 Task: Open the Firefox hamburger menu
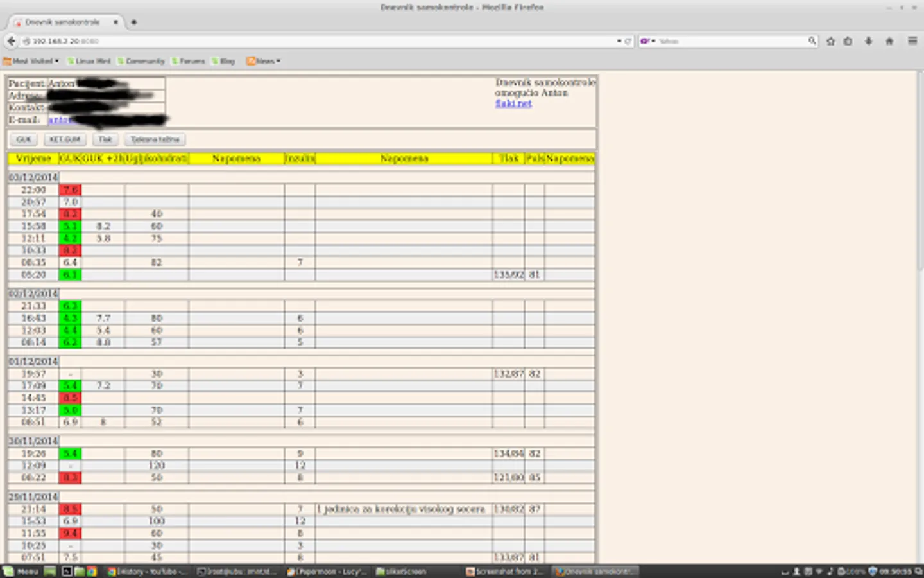pos(912,41)
